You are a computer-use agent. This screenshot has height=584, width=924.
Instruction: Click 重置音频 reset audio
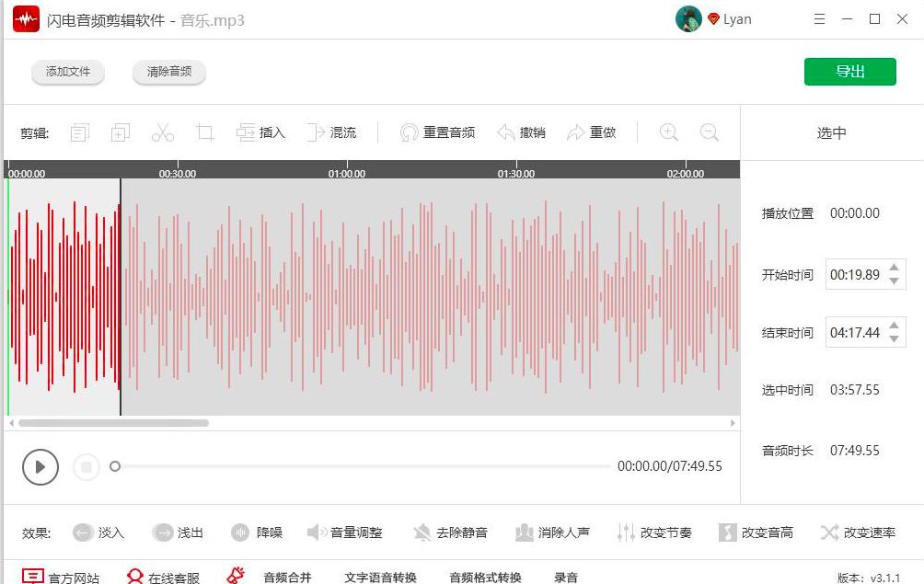tap(437, 132)
